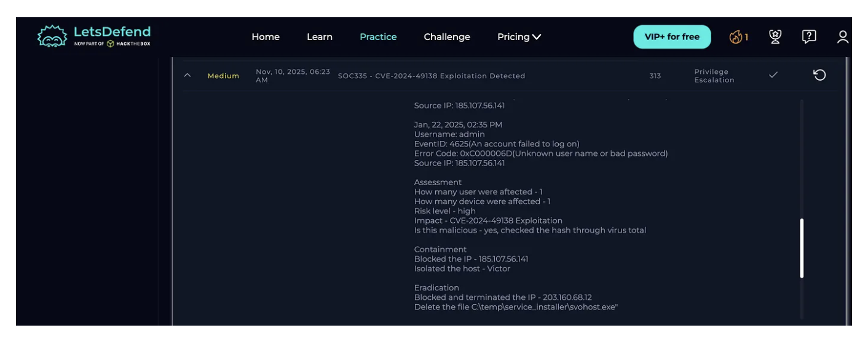The image size is (868, 341).
Task: Click the reopen alert circular arrow icon
Action: (819, 75)
